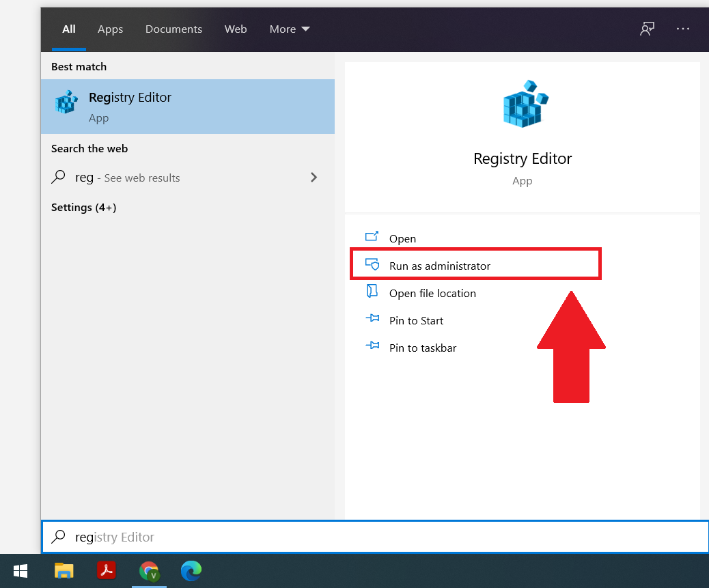Switch to the Documents tab

173,29
